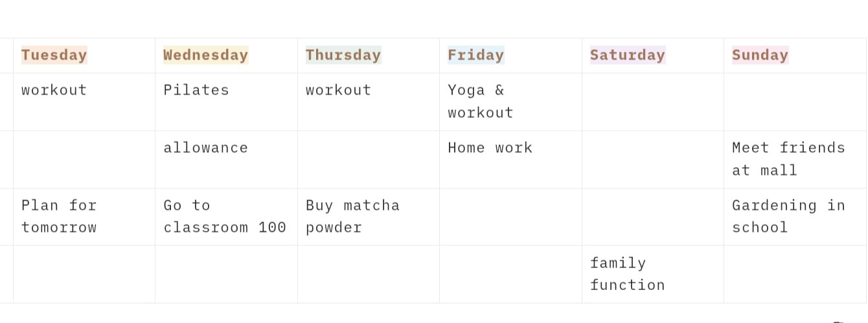Select the Wednesday column header
Screen dimensions: 868x323
[x=205, y=55]
